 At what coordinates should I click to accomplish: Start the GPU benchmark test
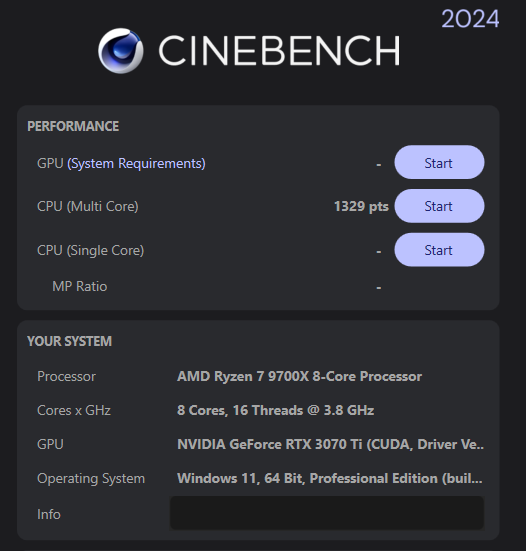click(x=439, y=162)
